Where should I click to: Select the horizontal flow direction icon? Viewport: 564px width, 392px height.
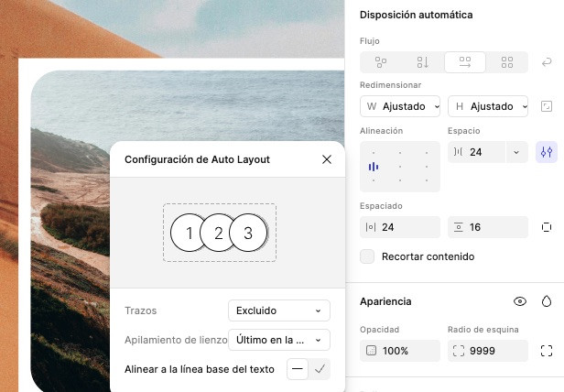click(464, 62)
